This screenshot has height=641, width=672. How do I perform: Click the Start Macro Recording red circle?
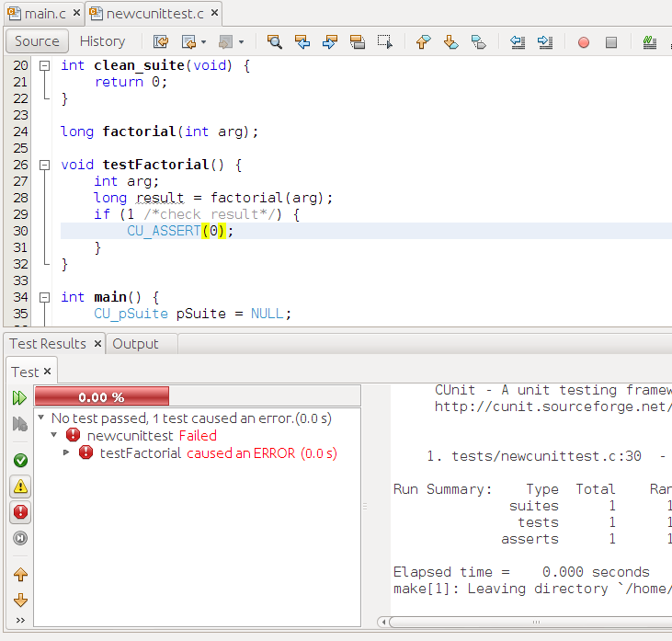584,42
